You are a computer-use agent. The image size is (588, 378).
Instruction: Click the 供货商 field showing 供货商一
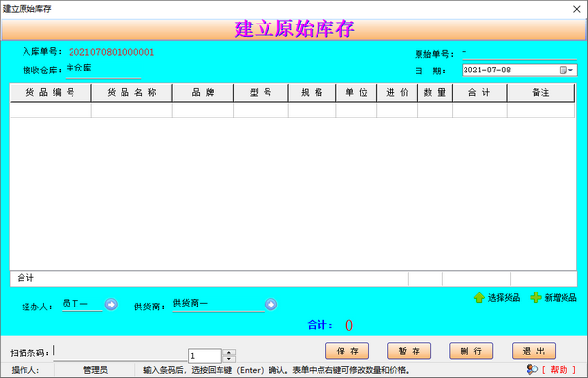point(219,304)
